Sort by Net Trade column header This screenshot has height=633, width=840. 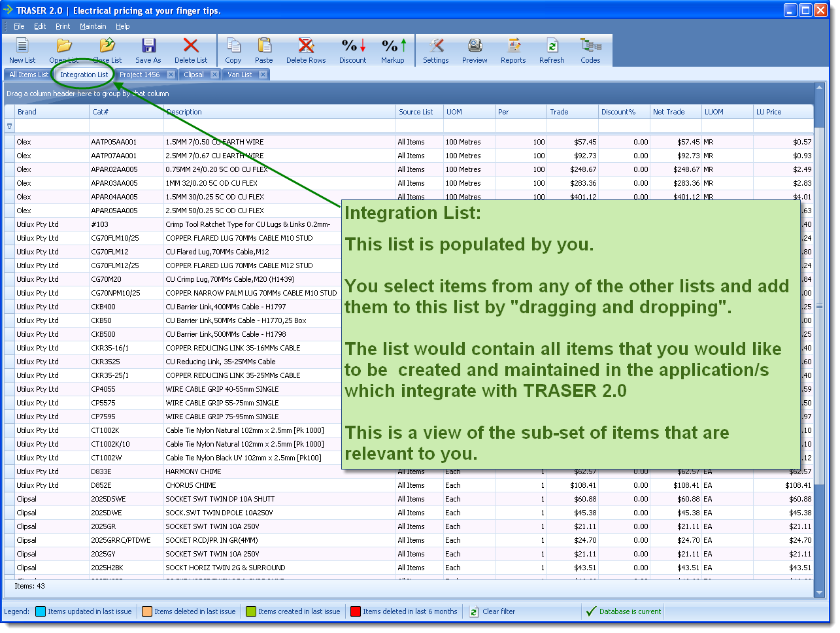pyautogui.click(x=675, y=112)
